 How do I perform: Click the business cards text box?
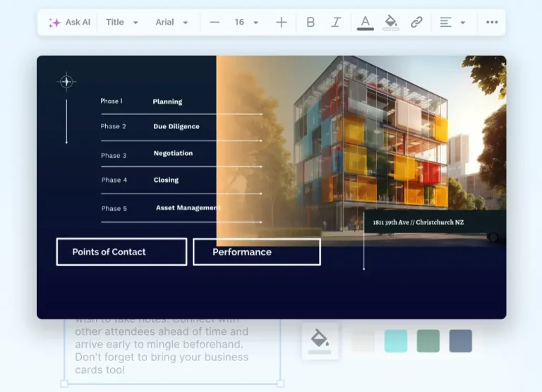[x=172, y=350]
